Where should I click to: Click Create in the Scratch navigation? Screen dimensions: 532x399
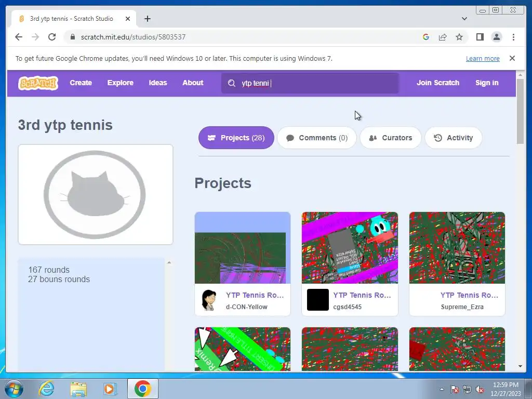point(81,83)
